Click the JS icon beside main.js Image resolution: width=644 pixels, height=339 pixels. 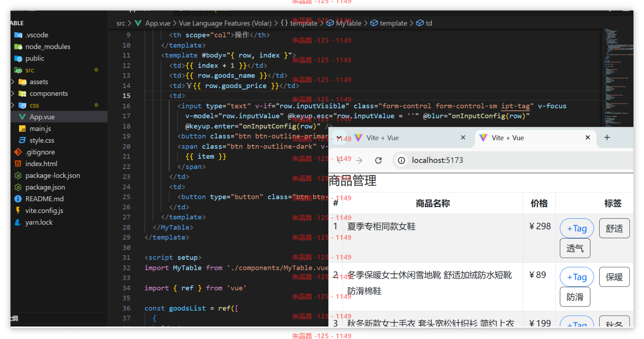click(22, 129)
